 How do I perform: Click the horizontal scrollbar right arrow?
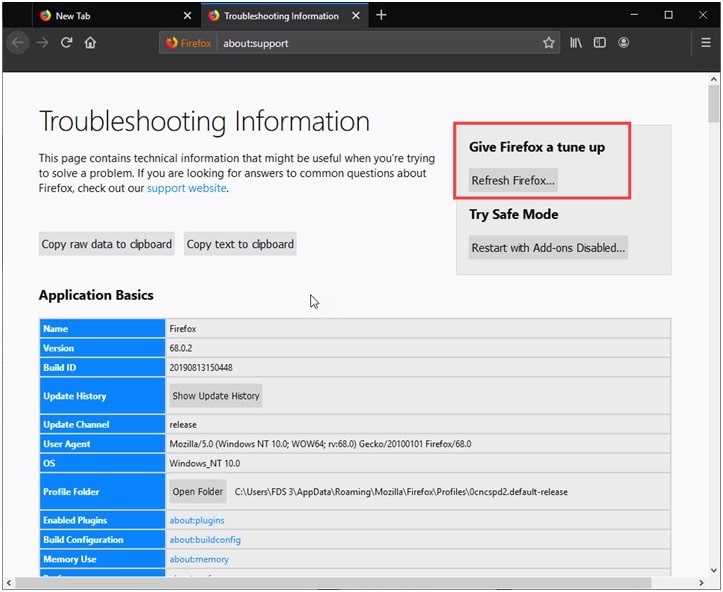[x=701, y=583]
